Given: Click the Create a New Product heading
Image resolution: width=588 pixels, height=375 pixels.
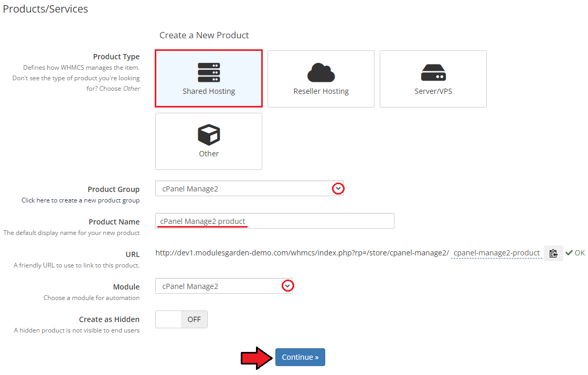Looking at the screenshot, I should coord(204,35).
